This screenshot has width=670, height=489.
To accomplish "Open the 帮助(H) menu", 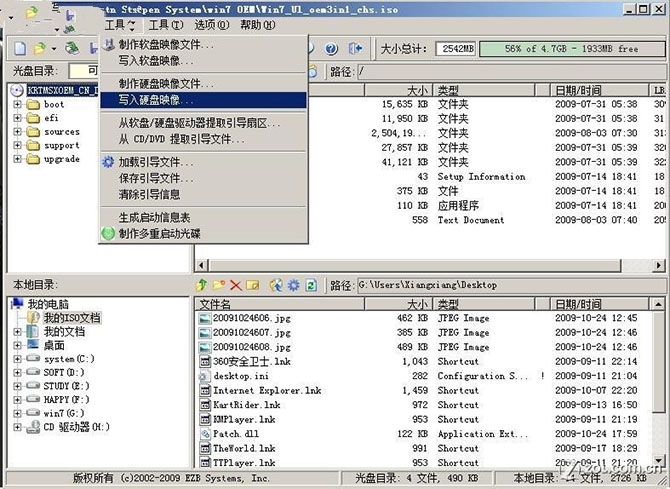I will click(x=257, y=24).
